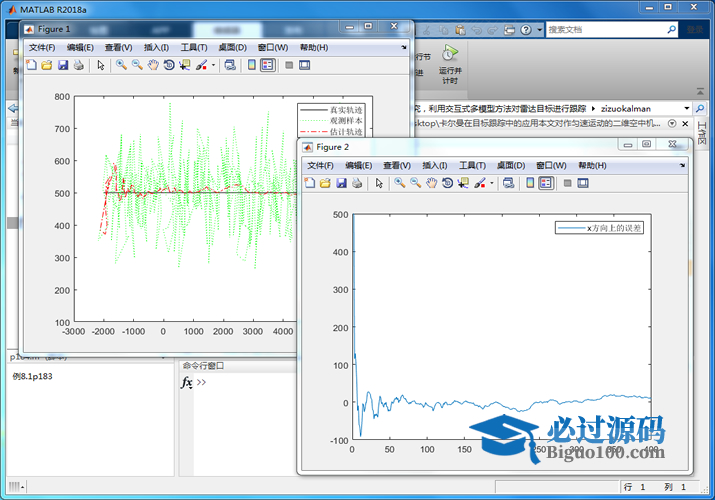The height and width of the screenshot is (500, 715).
Task: Open 帮助(H) menu in Figure 2
Action: (x=592, y=165)
